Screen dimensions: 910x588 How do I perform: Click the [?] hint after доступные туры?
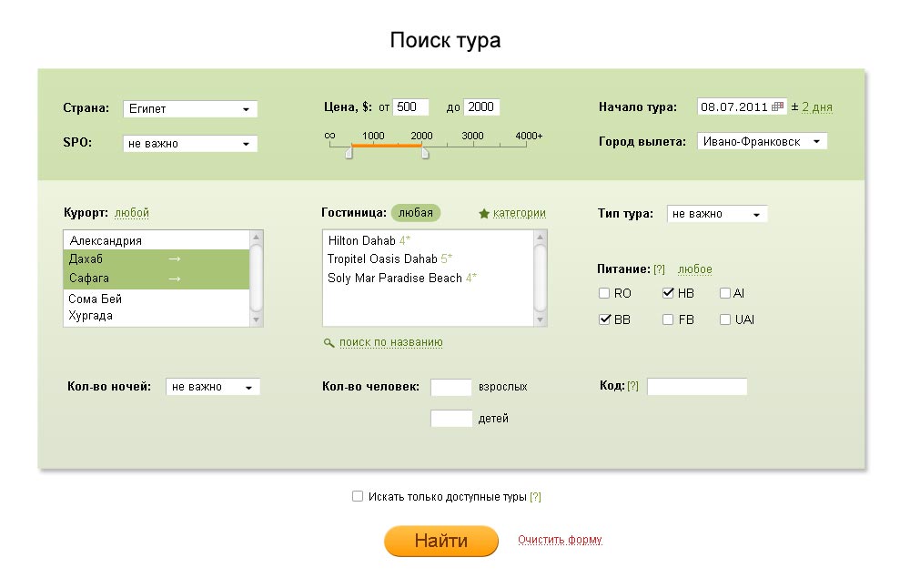tap(536, 497)
